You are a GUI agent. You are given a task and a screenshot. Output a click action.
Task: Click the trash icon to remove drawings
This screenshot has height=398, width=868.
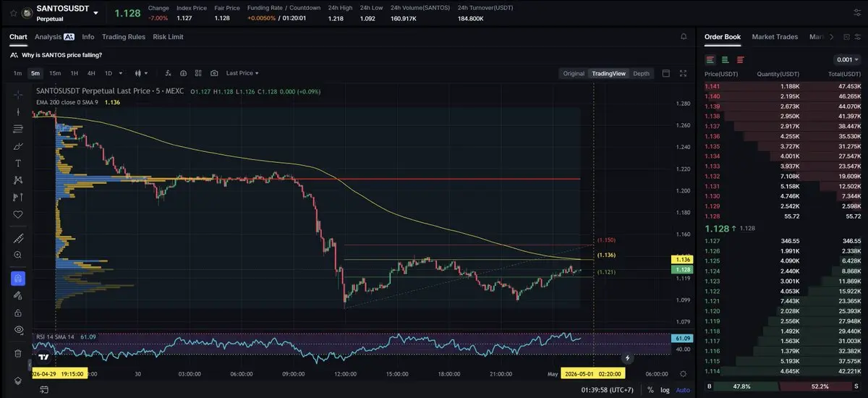18,353
